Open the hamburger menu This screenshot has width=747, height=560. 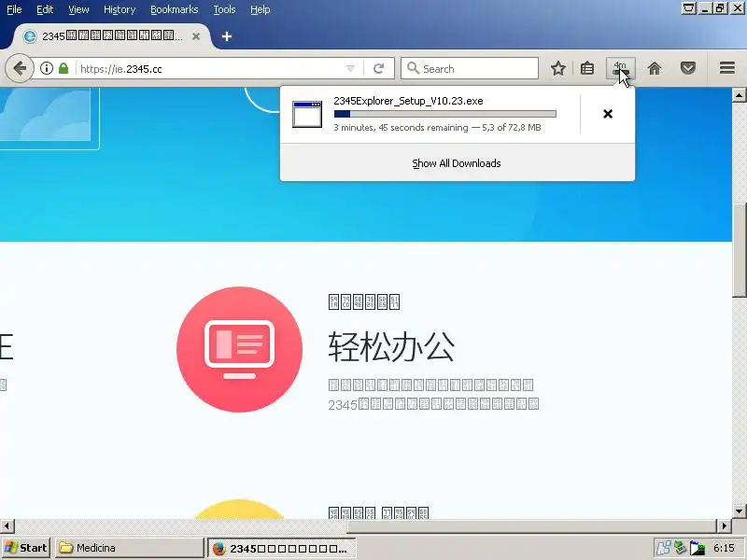click(x=727, y=68)
